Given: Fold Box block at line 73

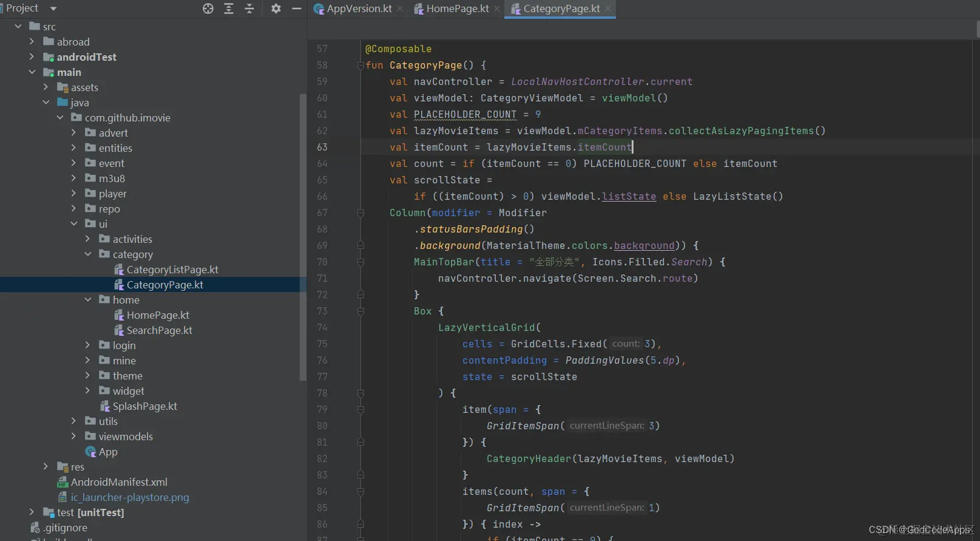Looking at the screenshot, I should [x=360, y=311].
